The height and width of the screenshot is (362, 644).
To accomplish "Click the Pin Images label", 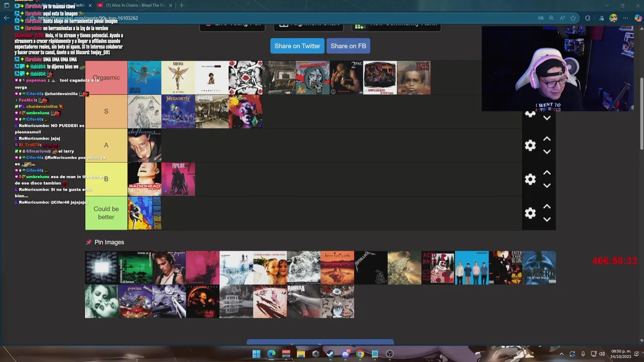I will pyautogui.click(x=109, y=242).
